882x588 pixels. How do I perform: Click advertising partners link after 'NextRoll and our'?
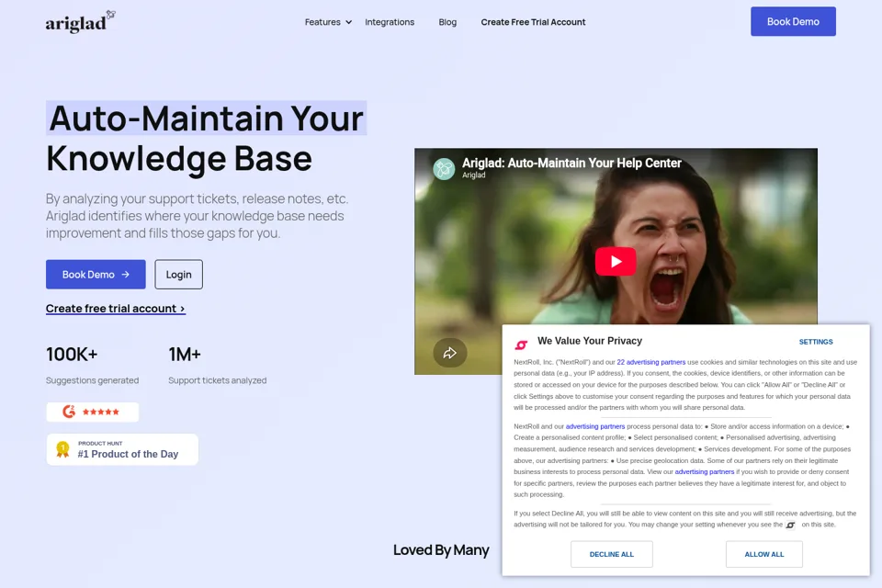coord(595,426)
